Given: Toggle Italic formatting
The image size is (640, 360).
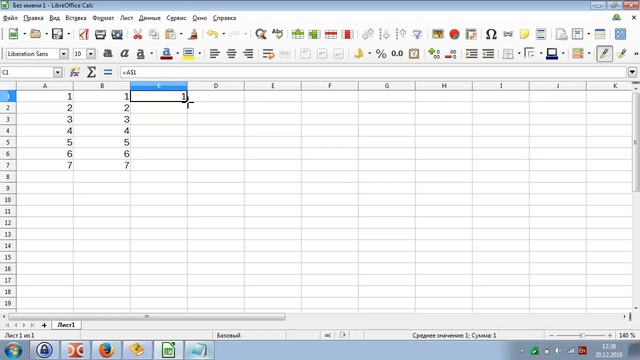Looking at the screenshot, I should [x=124, y=53].
